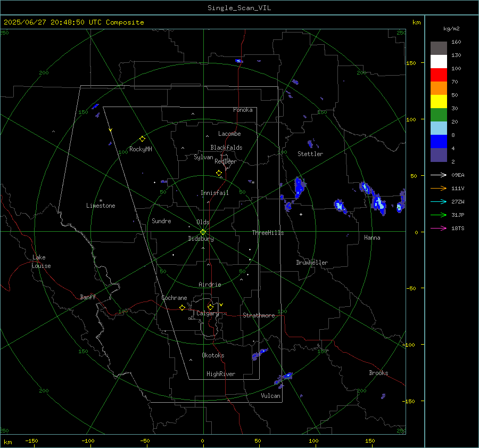Click the 2025/06/27 20:48:50 UTC Composite timestamp
Screen dimensions: 479x448
[73, 22]
